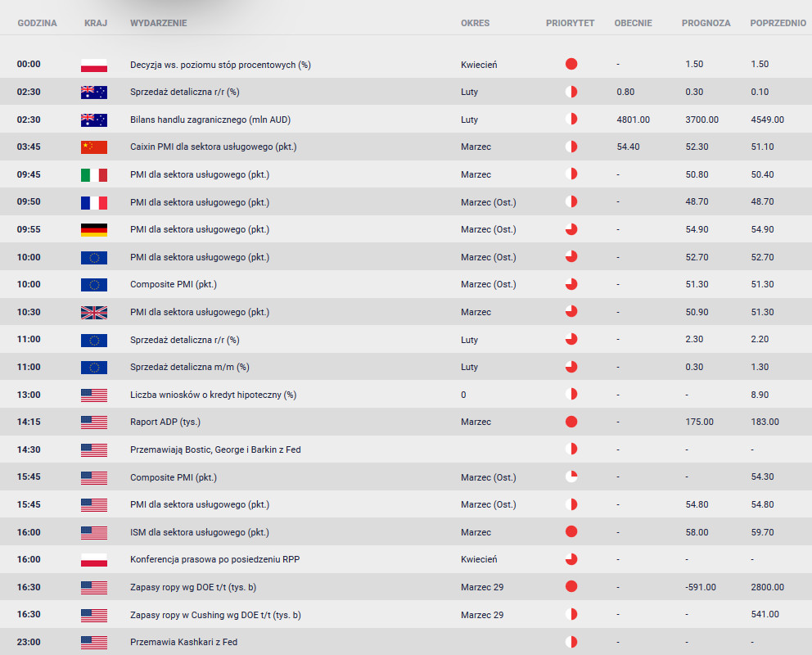
Task: Click the UK flag at 10:30
Action: click(94, 312)
